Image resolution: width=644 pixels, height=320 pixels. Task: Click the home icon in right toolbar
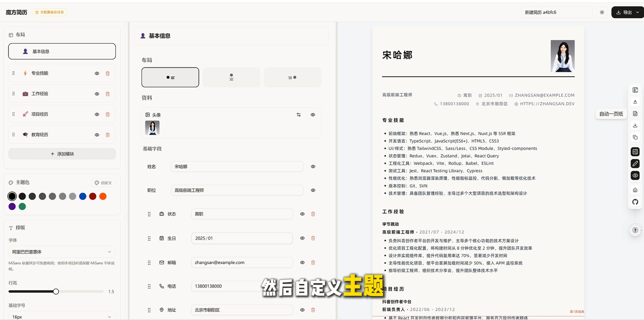(635, 190)
